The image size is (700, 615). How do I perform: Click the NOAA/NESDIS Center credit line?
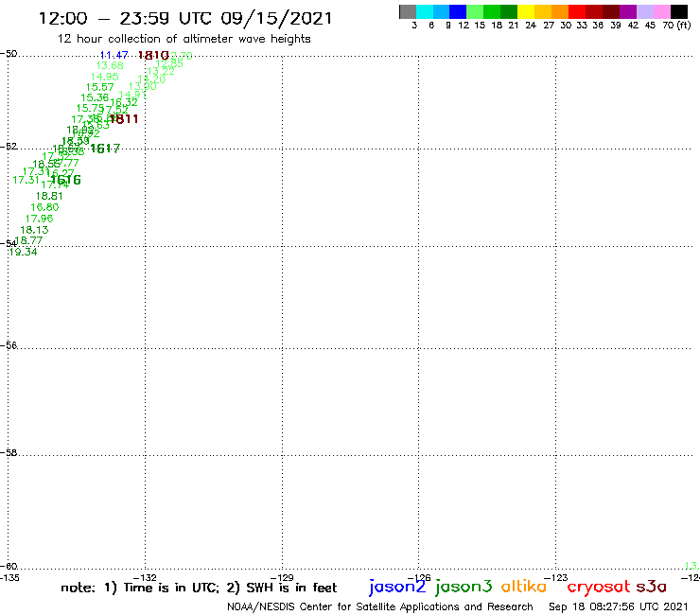(380, 606)
